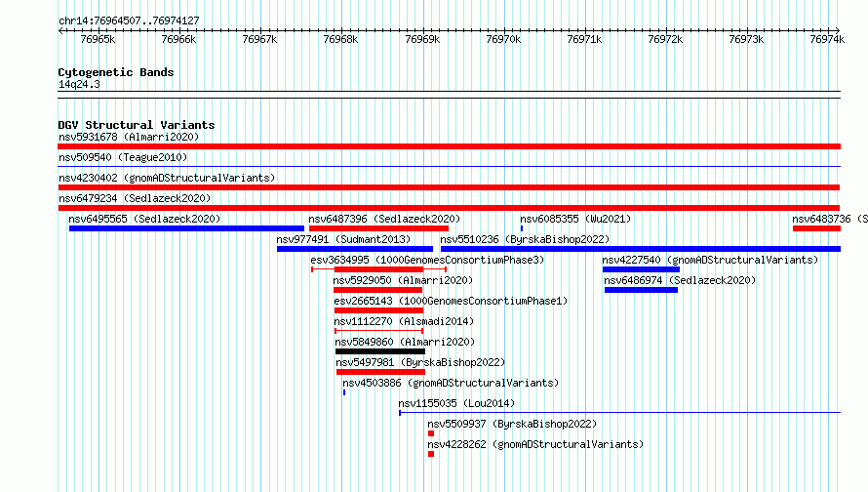Select the 14q24.3 band label
The height and width of the screenshot is (492, 868).
tap(79, 84)
